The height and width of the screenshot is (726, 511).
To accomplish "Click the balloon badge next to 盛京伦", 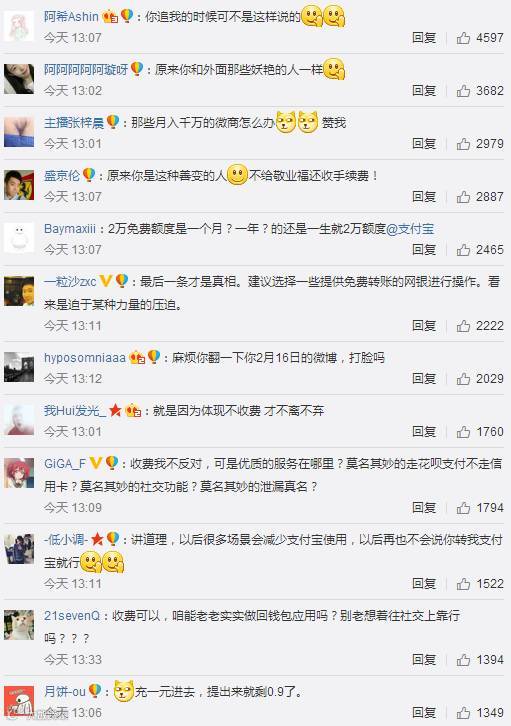I will [x=89, y=175].
